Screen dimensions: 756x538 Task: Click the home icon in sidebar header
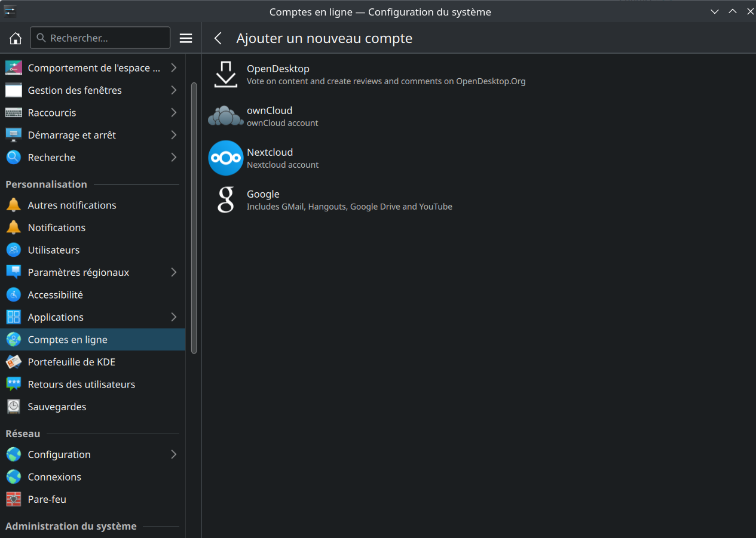pyautogui.click(x=16, y=38)
